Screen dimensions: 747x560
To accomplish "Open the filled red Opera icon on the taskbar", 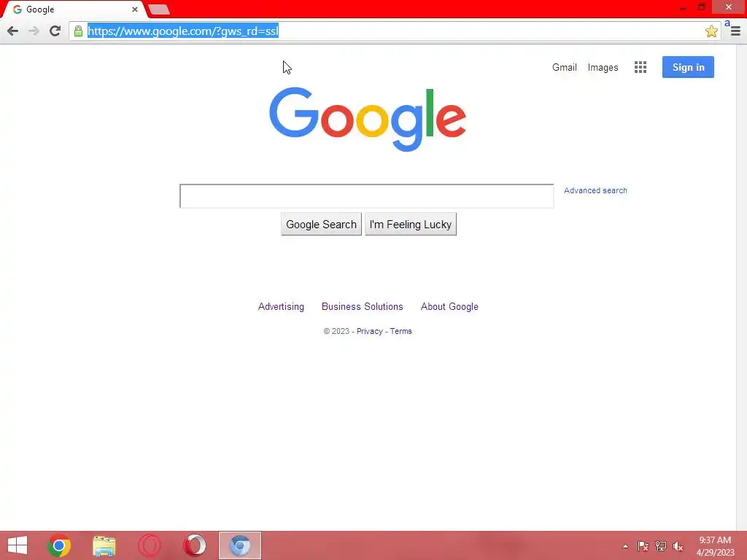I will click(194, 545).
